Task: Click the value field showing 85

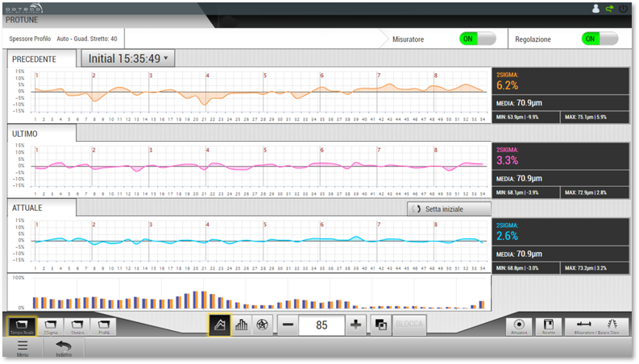Action: click(322, 325)
